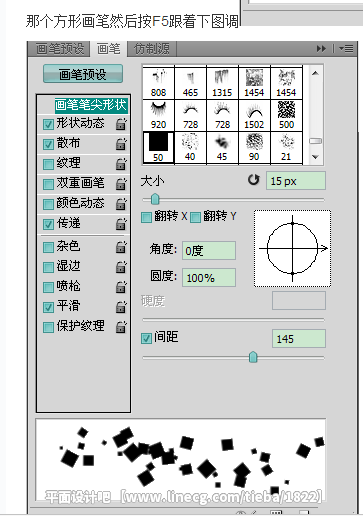The width and height of the screenshot is (363, 516).
Task: Click the brush angle circle widget
Action: pos(292,248)
